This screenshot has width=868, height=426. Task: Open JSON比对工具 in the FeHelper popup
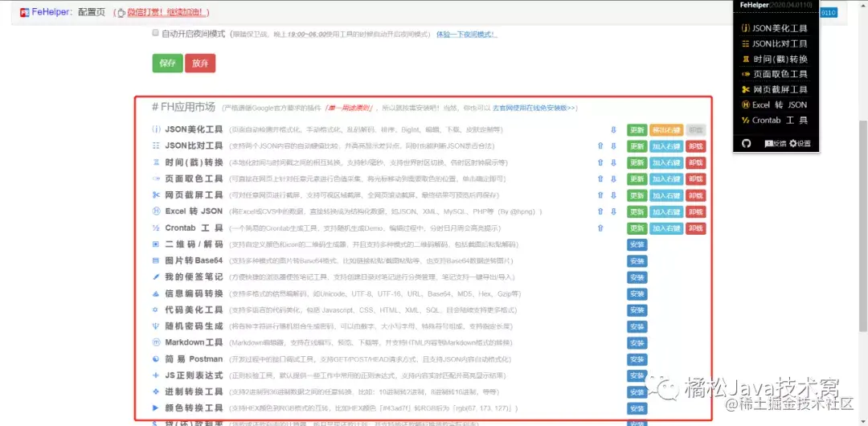point(775,43)
